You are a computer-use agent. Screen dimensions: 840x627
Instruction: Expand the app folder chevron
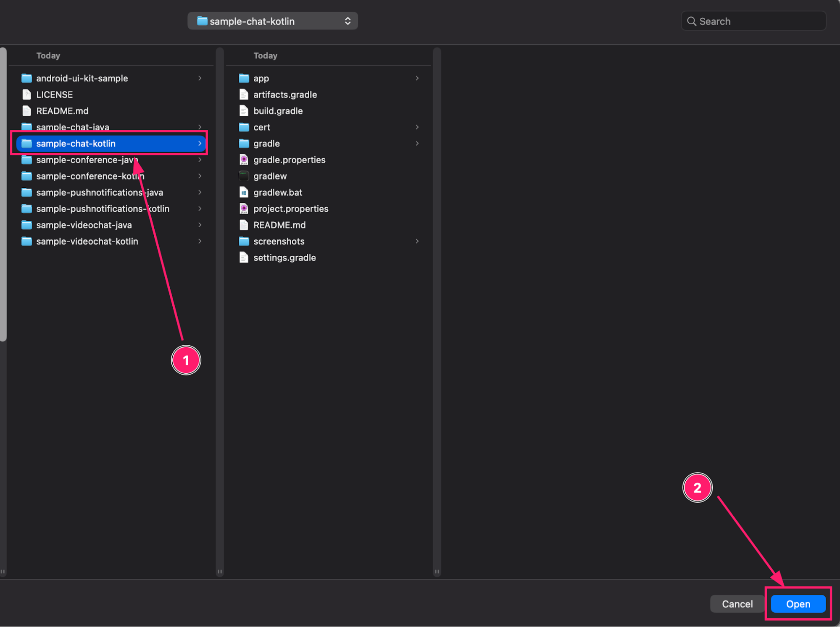coord(417,78)
